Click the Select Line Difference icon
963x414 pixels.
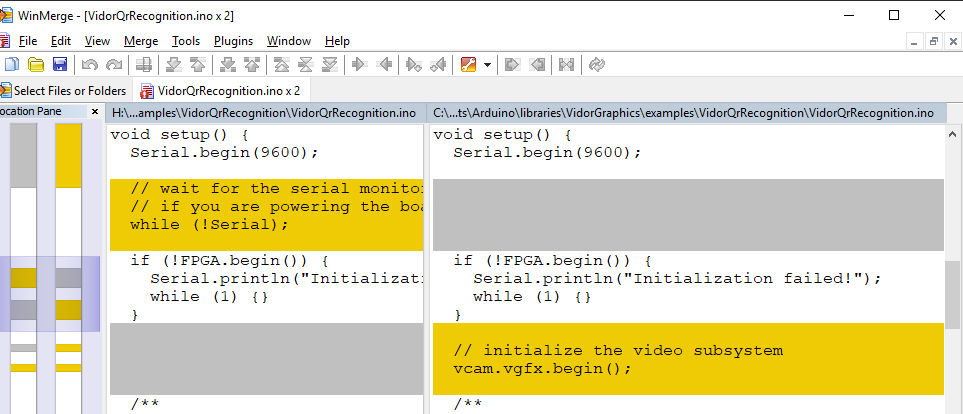click(x=144, y=64)
